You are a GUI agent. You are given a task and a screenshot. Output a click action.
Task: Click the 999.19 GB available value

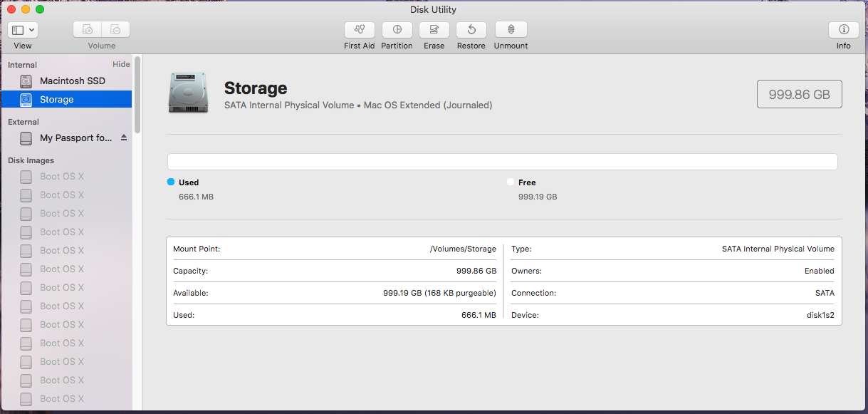coord(439,293)
